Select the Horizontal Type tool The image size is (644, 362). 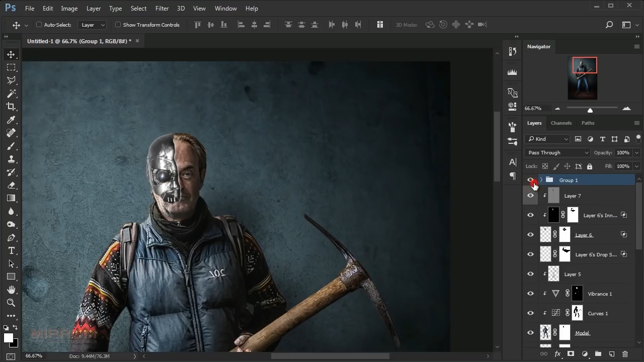pyautogui.click(x=11, y=250)
